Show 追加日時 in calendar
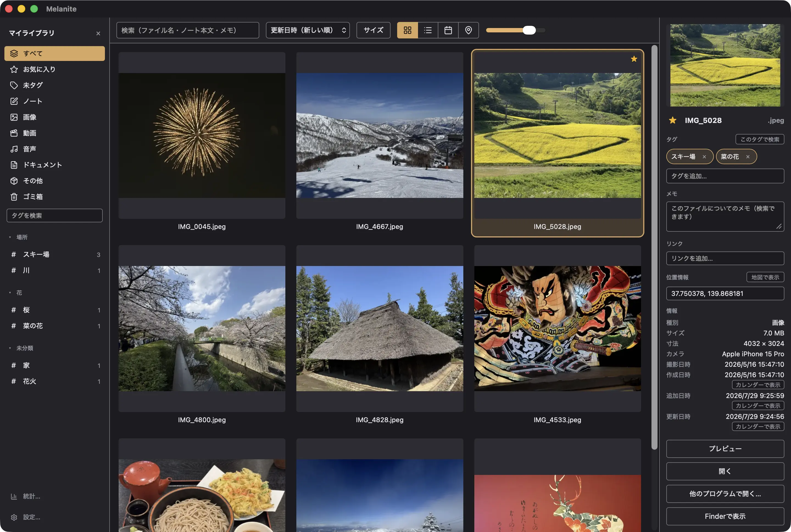 point(758,406)
